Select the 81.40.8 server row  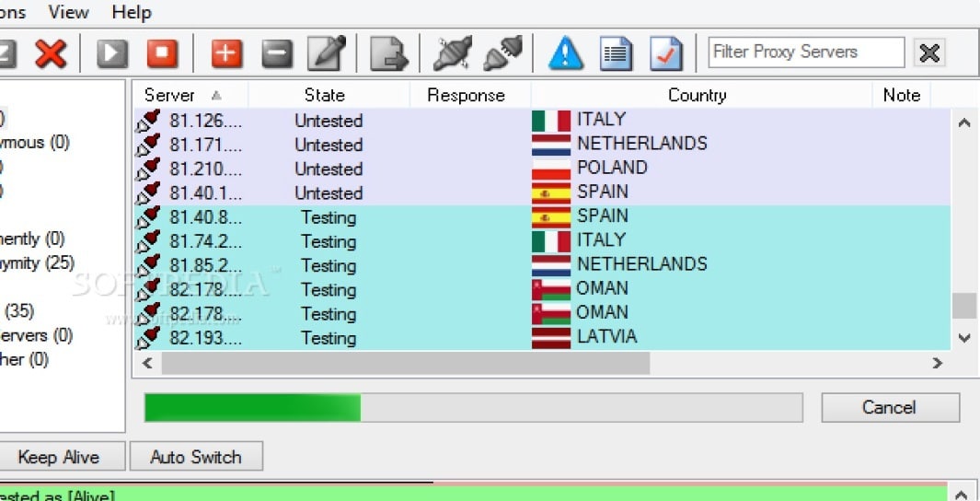click(542, 217)
